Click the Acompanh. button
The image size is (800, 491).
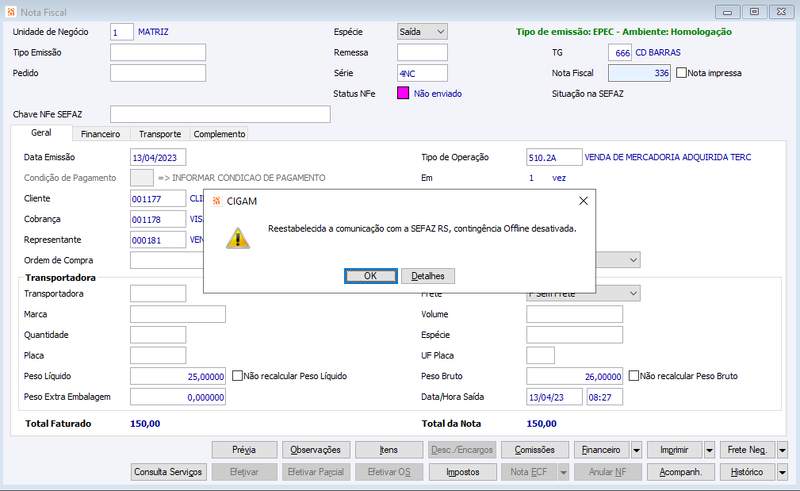(x=681, y=472)
